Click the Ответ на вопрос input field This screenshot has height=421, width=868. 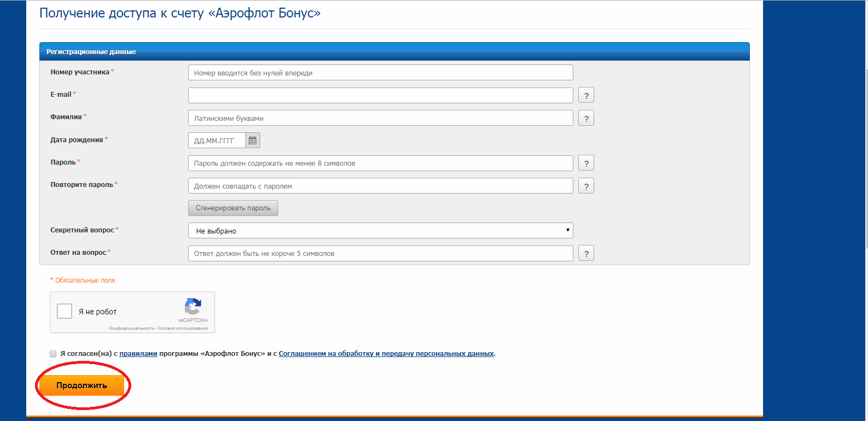tap(380, 254)
